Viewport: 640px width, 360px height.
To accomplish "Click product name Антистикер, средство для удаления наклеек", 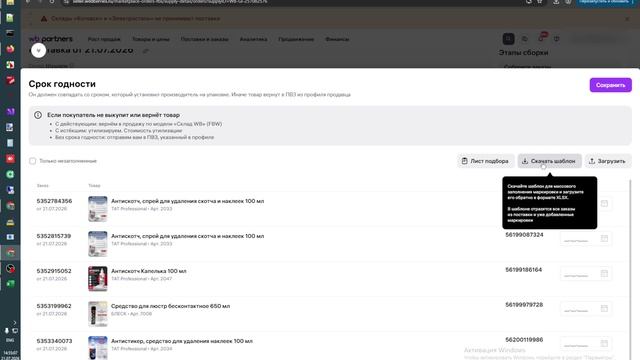I will point(182,341).
